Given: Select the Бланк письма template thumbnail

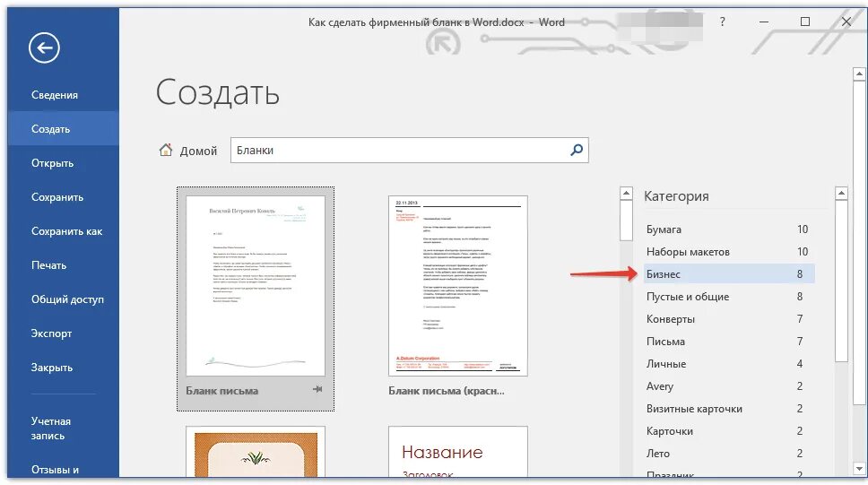Looking at the screenshot, I should click(x=256, y=286).
